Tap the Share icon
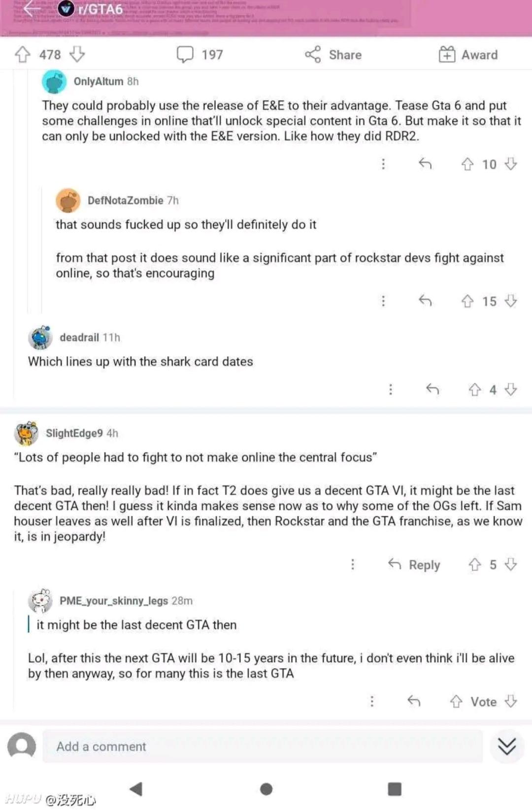 pos(313,54)
